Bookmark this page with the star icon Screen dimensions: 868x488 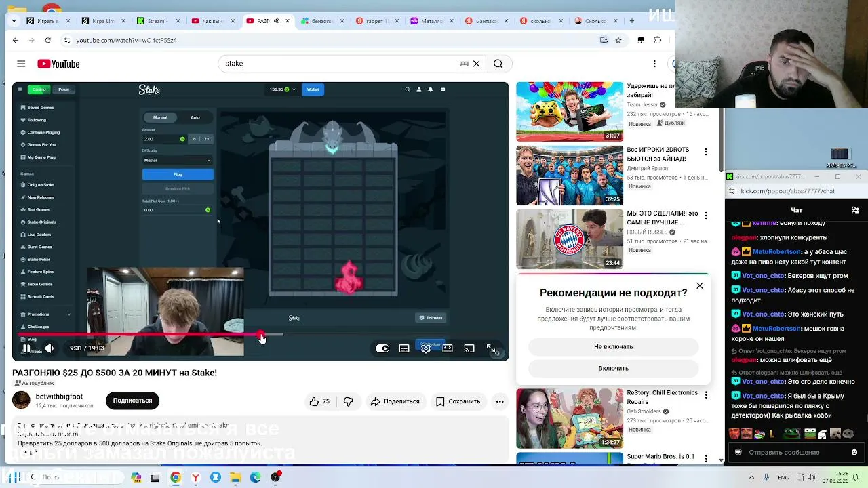[618, 40]
